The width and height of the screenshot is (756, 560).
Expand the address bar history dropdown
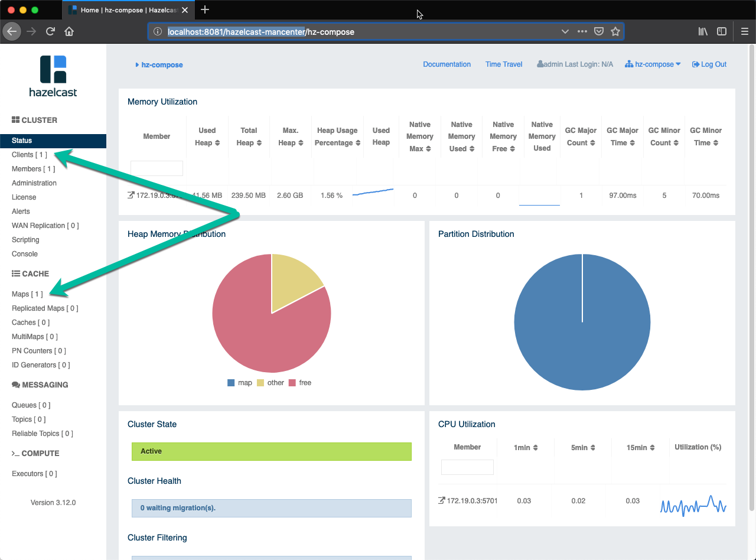click(x=565, y=31)
